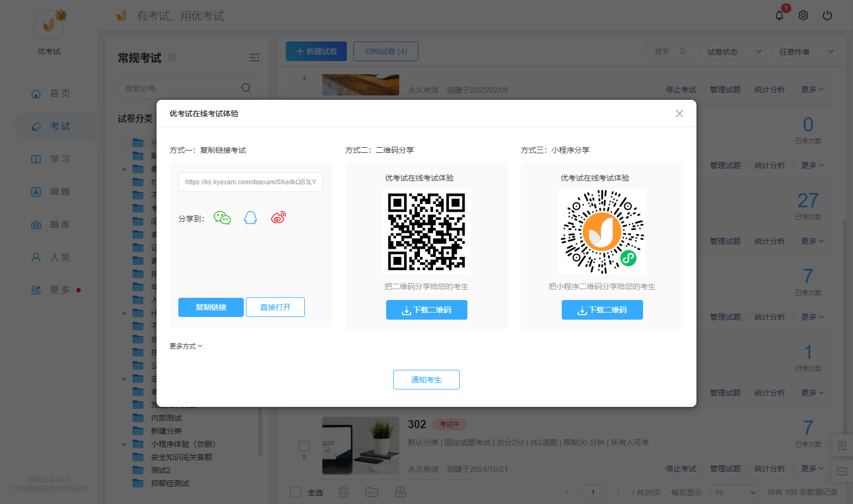Go to 首页 in sidebar
Viewport: 853px width, 504px height.
[50, 93]
